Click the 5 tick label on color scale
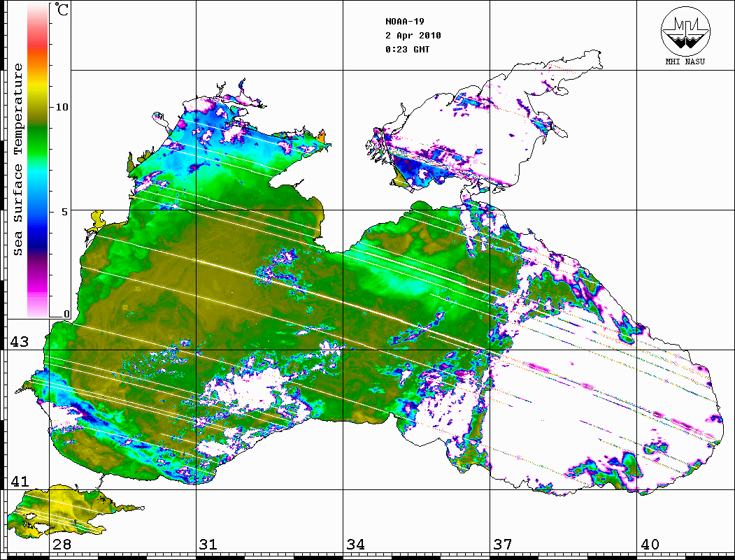The width and height of the screenshot is (735, 560). (x=65, y=212)
